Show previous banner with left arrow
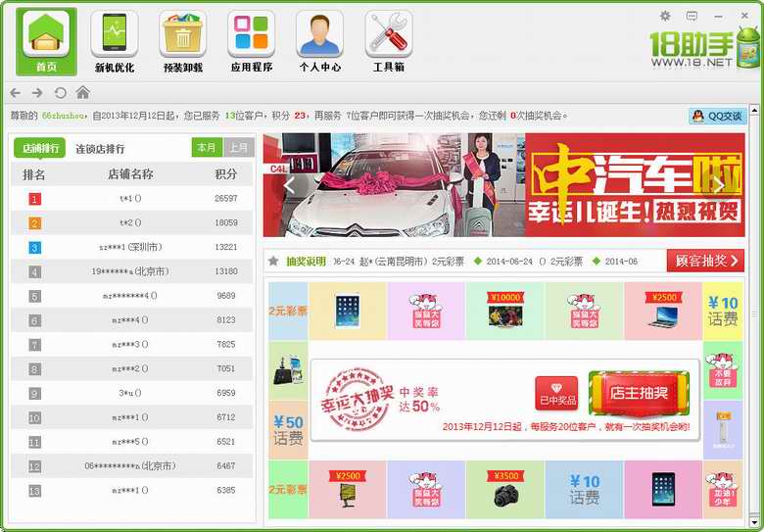 (290, 184)
